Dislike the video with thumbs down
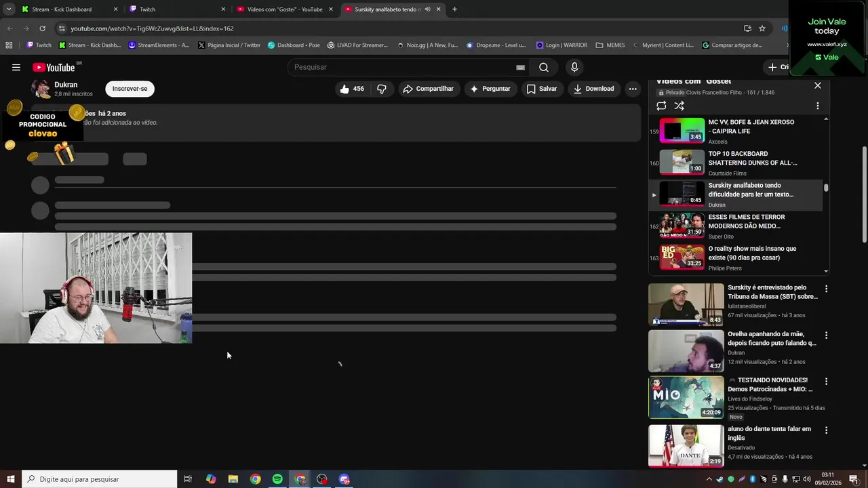The height and width of the screenshot is (488, 868). [x=382, y=89]
